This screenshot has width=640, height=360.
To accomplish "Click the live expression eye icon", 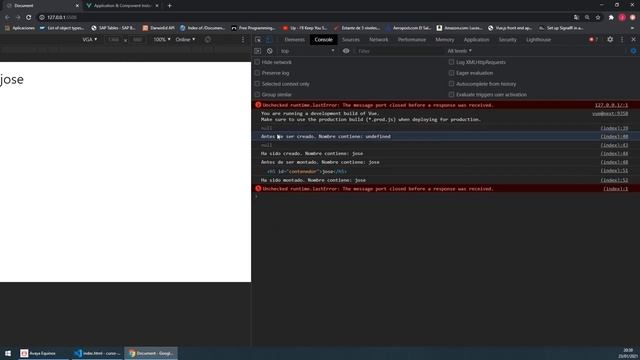I will (x=346, y=51).
